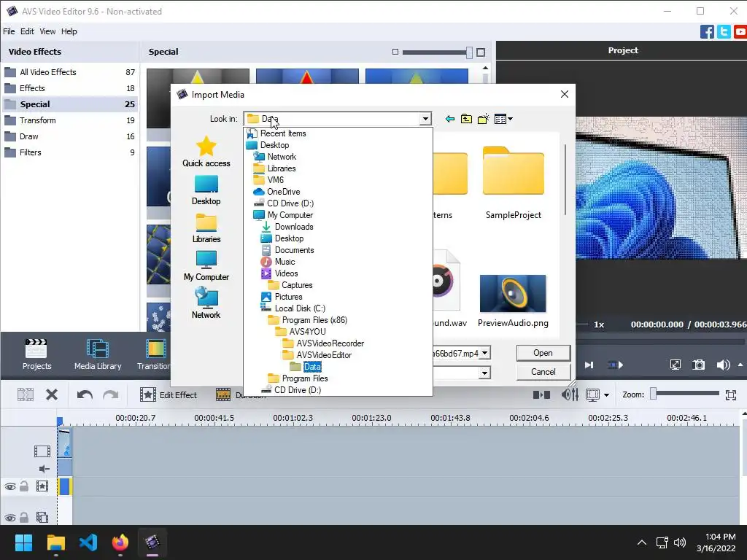Click the Facebook icon
Viewport: 747px width, 560px height.
coord(707,31)
